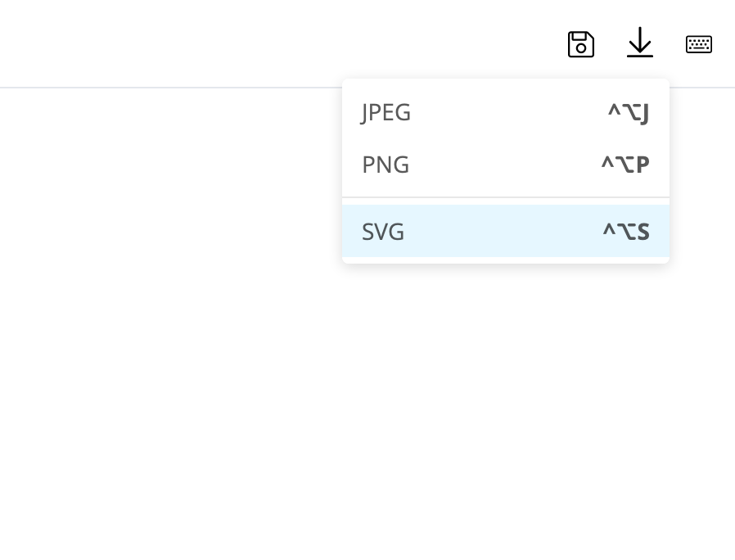Image resolution: width=735 pixels, height=560 pixels.
Task: Pick the highlighted SVG option
Action: click(505, 231)
